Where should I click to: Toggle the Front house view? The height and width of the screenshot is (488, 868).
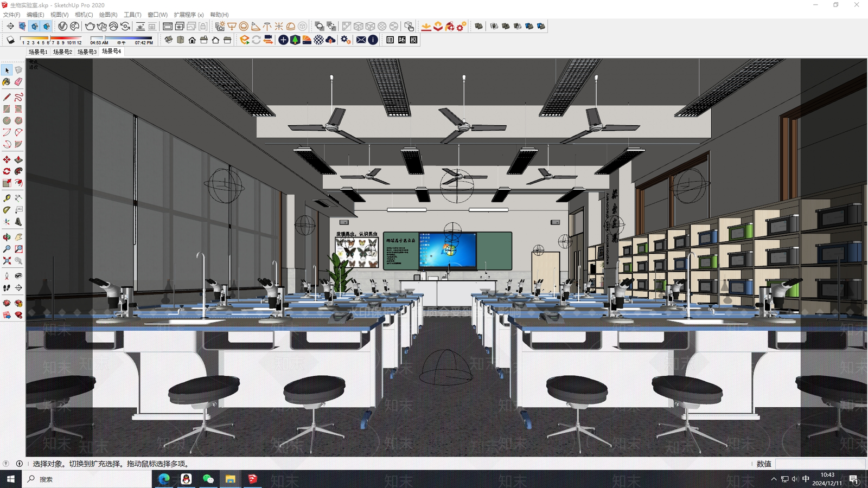(192, 40)
